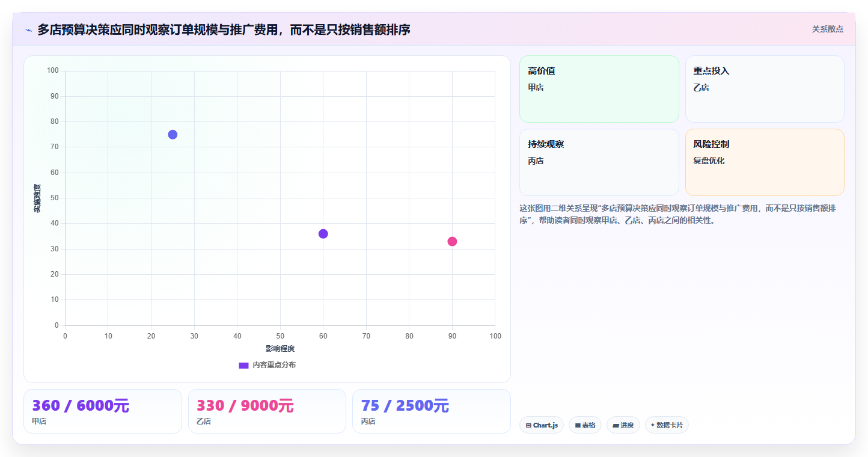Click the 360 / 6000元 甲店 stat card
This screenshot has height=457, width=868.
pyautogui.click(x=102, y=411)
